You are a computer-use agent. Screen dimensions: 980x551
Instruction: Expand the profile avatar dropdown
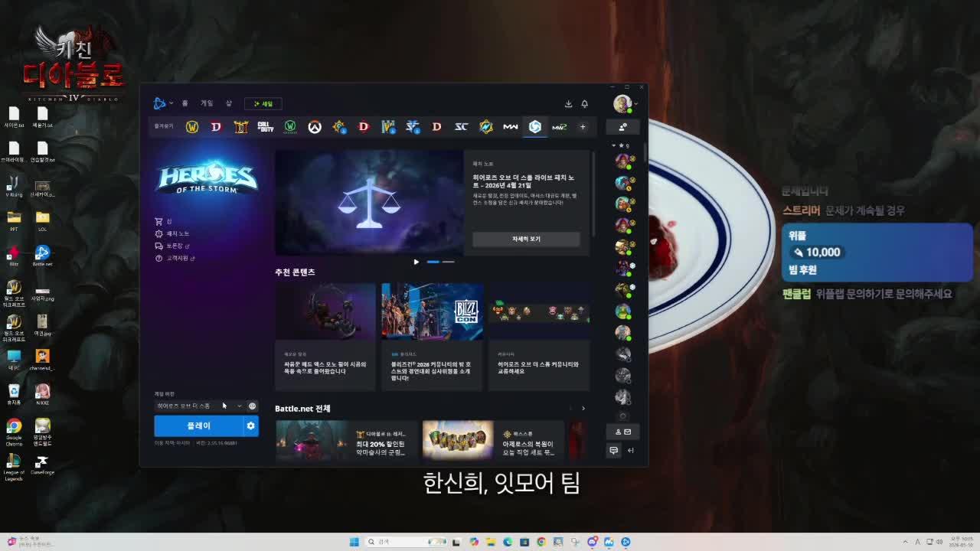tap(625, 103)
